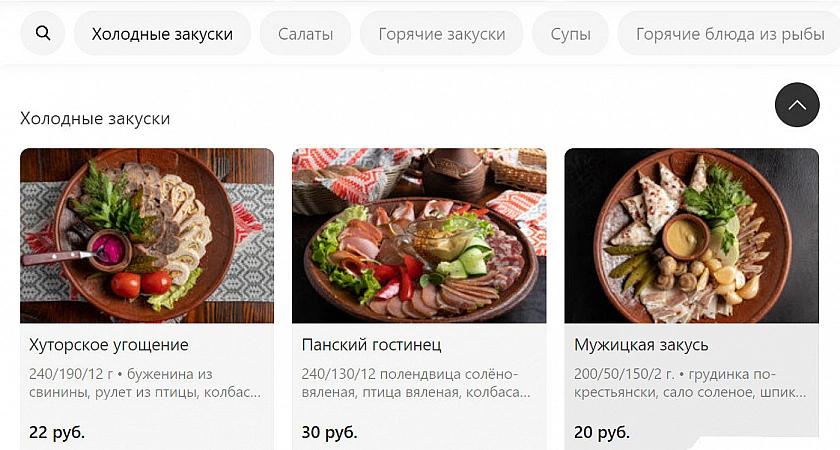View the Панский гостинец dish photo
840x450 pixels.
click(x=419, y=236)
